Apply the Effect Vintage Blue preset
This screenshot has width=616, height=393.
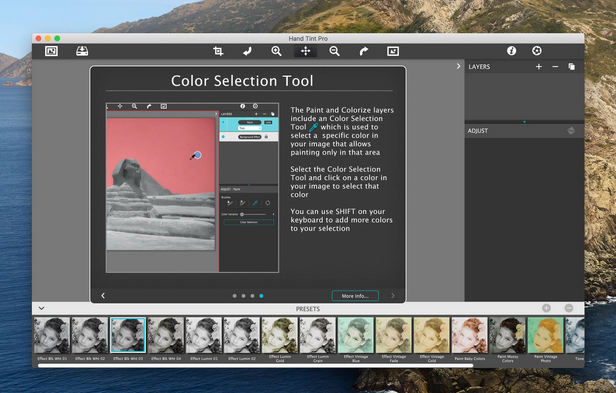pos(356,335)
